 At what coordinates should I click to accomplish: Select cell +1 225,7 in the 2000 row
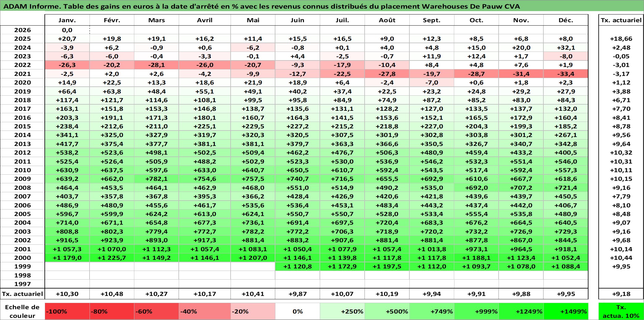112,258
